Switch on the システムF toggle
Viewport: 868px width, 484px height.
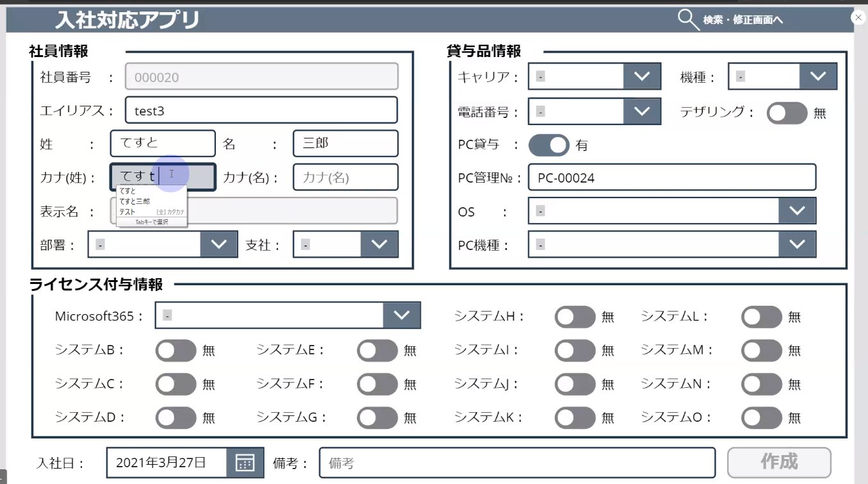click(377, 384)
